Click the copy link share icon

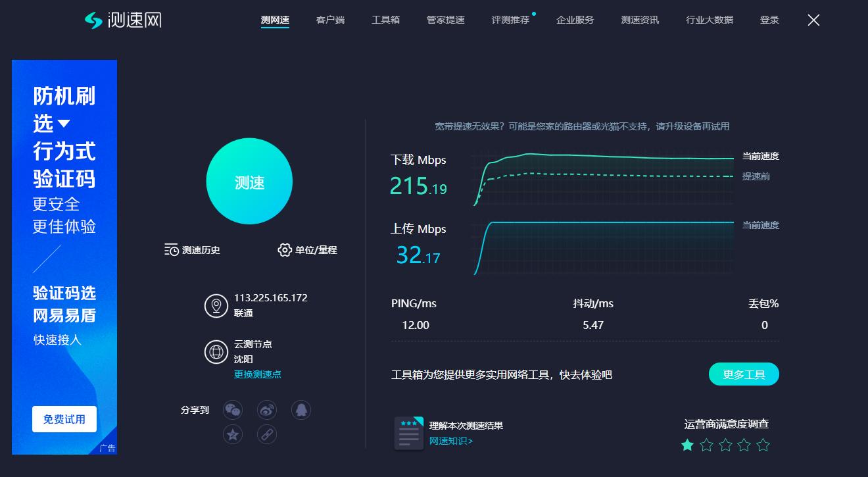[x=267, y=434]
